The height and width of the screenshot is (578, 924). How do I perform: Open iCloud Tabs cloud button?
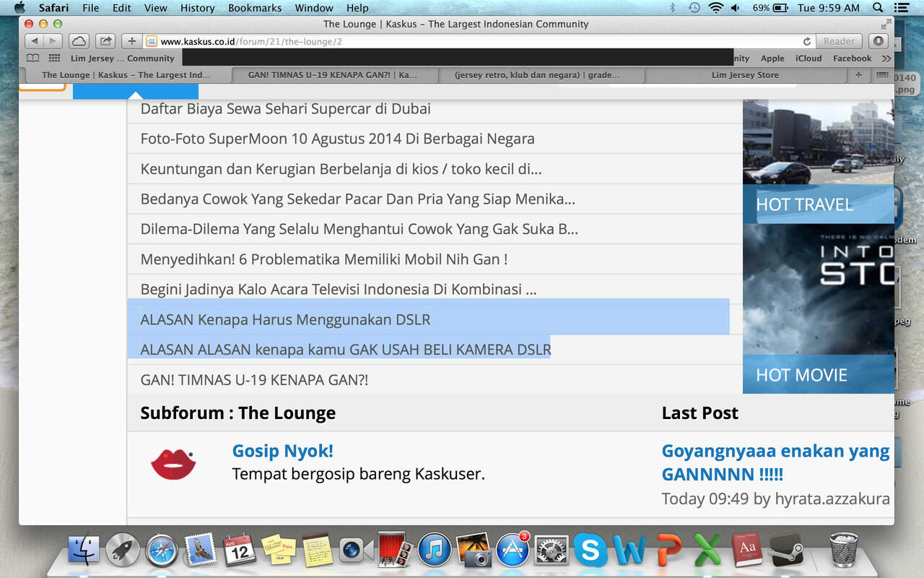(79, 41)
